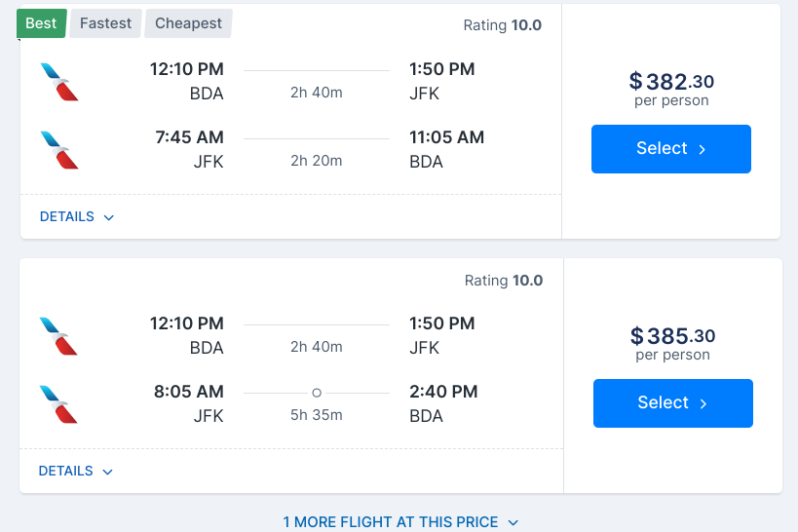Viewport: 798px width, 532px height.
Task: Click the layover stop circle on the 5h 35m flight
Action: click(x=317, y=393)
